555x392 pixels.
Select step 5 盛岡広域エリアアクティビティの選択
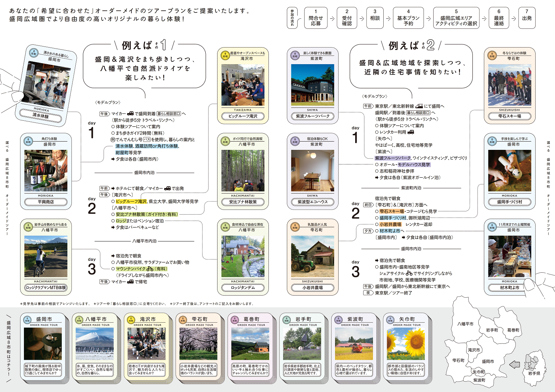tap(456, 18)
